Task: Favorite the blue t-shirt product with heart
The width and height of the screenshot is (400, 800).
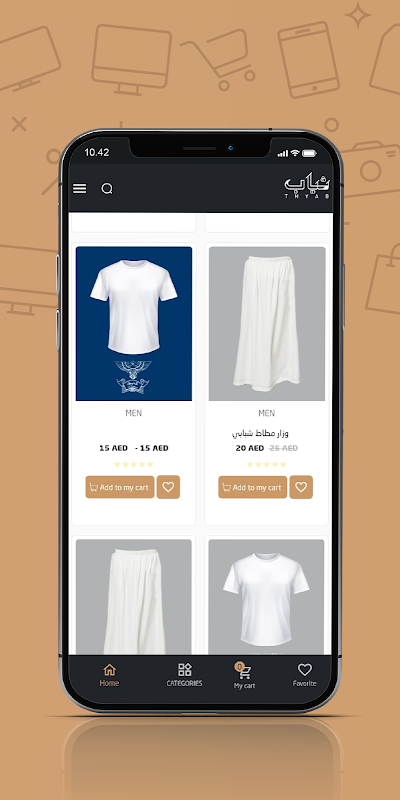Action: (x=168, y=487)
